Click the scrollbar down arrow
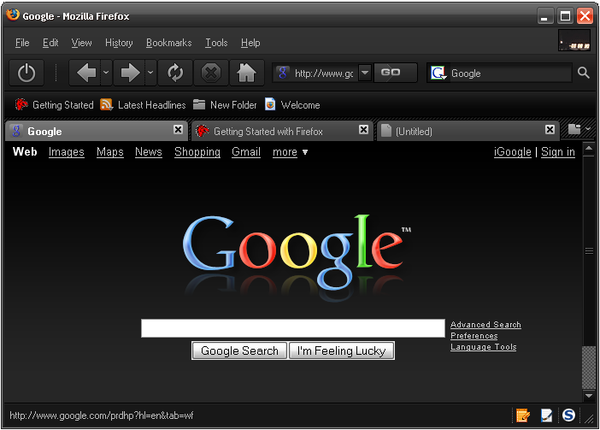 (589, 395)
